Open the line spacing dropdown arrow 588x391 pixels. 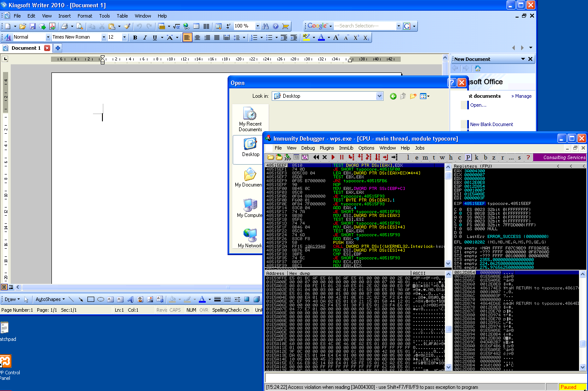[244, 37]
